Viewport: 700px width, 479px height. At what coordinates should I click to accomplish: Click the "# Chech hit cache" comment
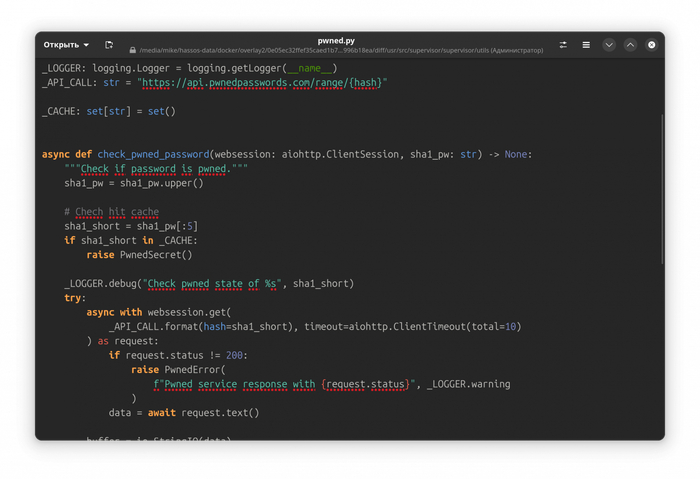[111, 212]
